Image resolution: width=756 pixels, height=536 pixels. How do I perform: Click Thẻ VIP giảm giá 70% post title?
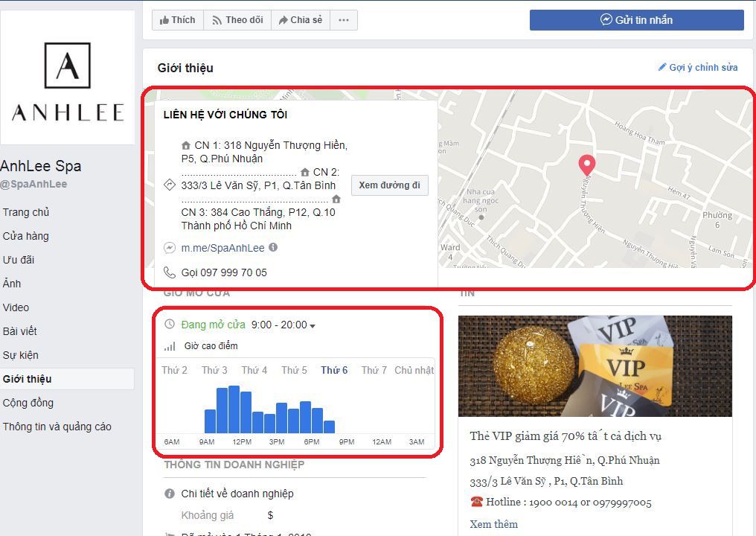click(x=566, y=436)
